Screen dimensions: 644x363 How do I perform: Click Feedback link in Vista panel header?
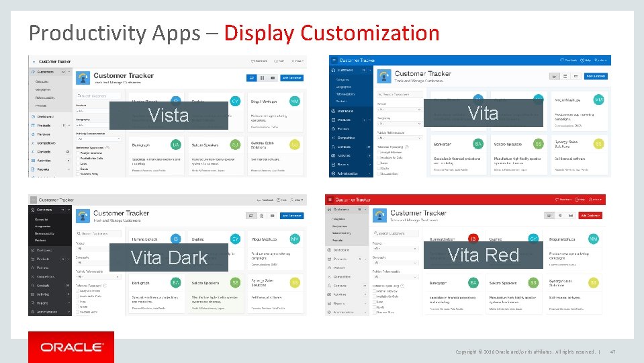[x=259, y=61]
